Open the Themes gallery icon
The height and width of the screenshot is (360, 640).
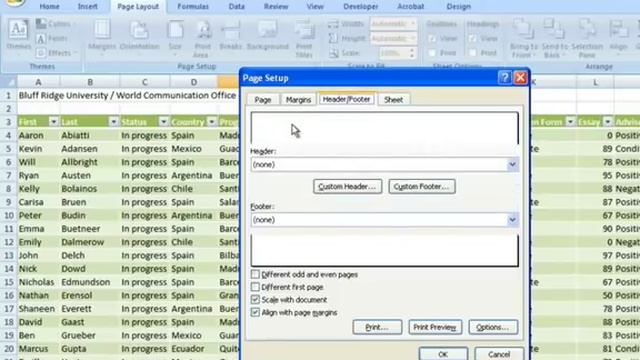pyautogui.click(x=18, y=30)
